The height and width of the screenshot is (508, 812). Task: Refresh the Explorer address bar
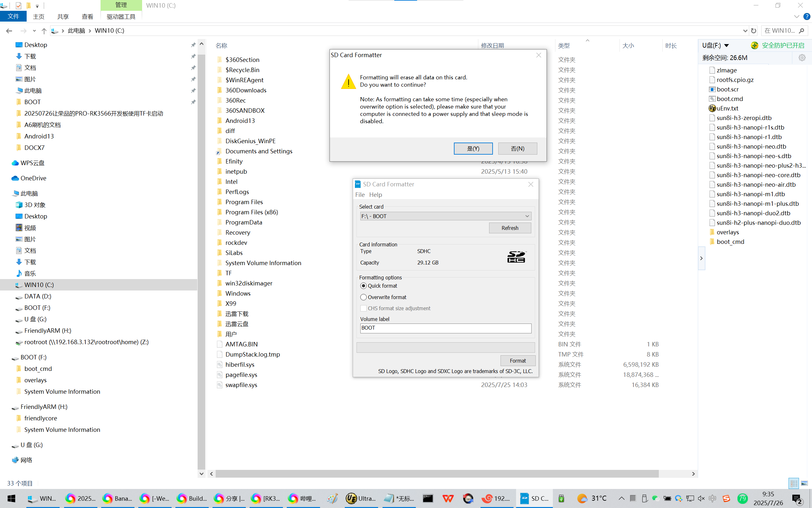[x=754, y=30]
